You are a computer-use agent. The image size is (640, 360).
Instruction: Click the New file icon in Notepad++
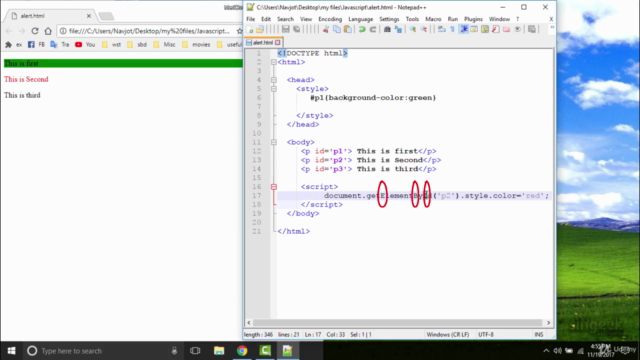tap(250, 29)
